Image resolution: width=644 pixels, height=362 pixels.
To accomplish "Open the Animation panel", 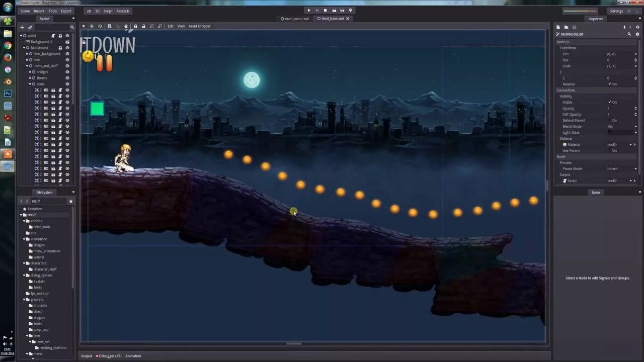I will pos(133,356).
